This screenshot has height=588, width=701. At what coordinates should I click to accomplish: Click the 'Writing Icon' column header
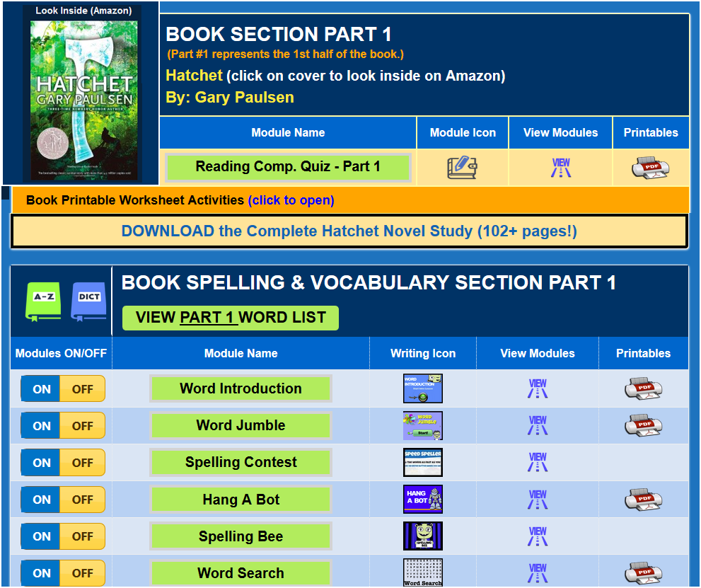pos(423,353)
